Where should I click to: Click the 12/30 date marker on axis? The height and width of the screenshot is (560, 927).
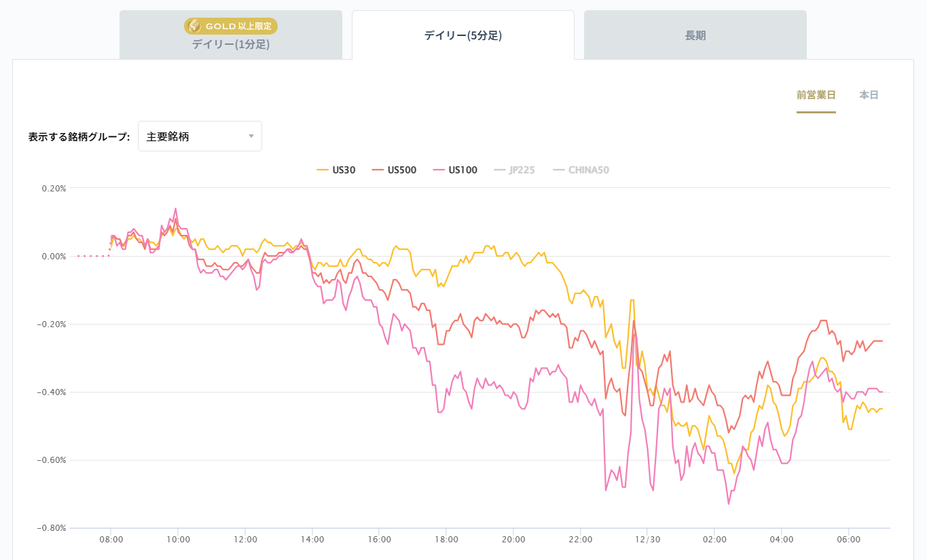pos(648,540)
